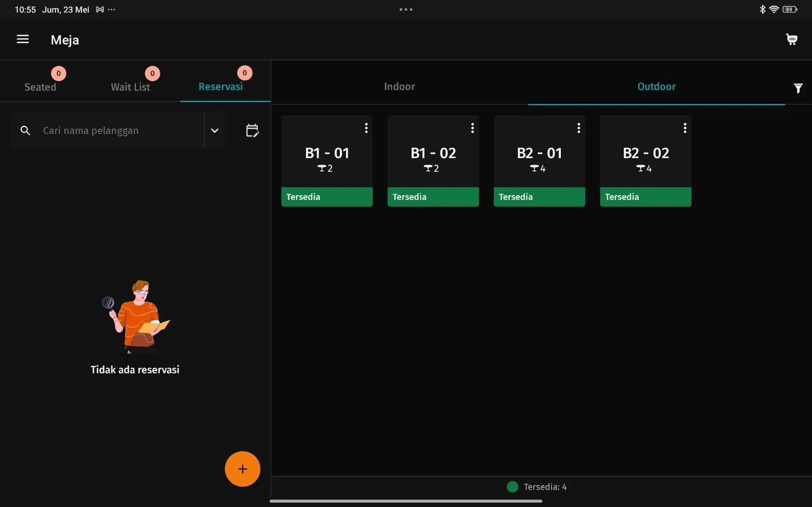Screen dimensions: 812x507
Task: Select table card B2 - 02
Action: (x=645, y=161)
